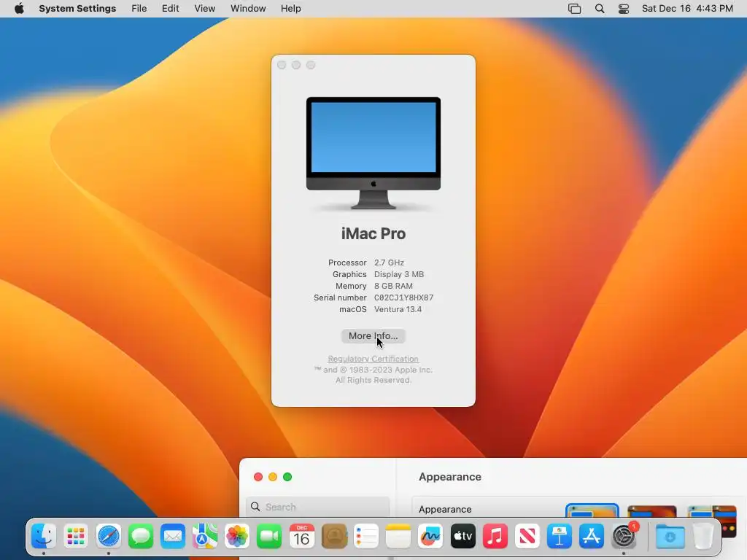The height and width of the screenshot is (560, 747).
Task: Open App Store in the Dock
Action: (591, 536)
